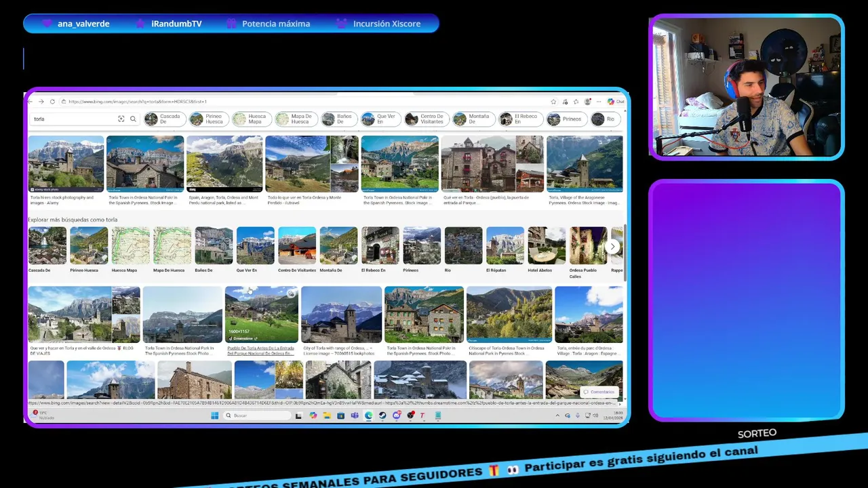The image size is (868, 488).
Task: Open Microsoft Teams icon on taskbar
Action: (x=355, y=415)
